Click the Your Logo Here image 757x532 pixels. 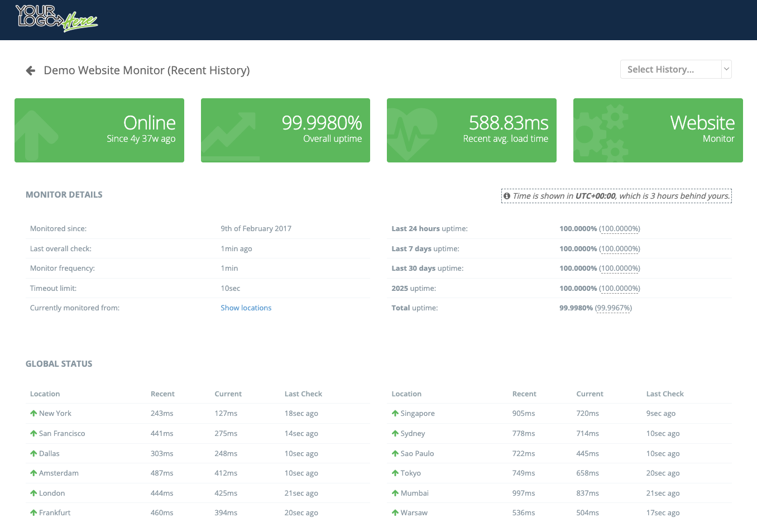56,19
